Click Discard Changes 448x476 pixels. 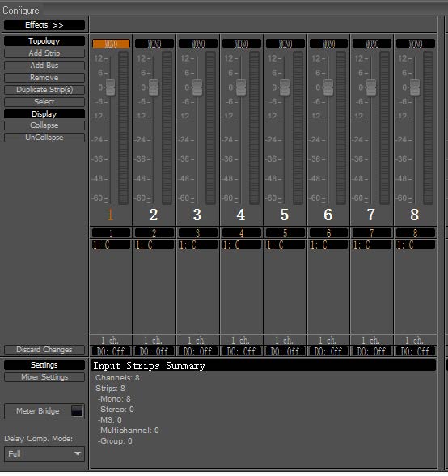44,350
